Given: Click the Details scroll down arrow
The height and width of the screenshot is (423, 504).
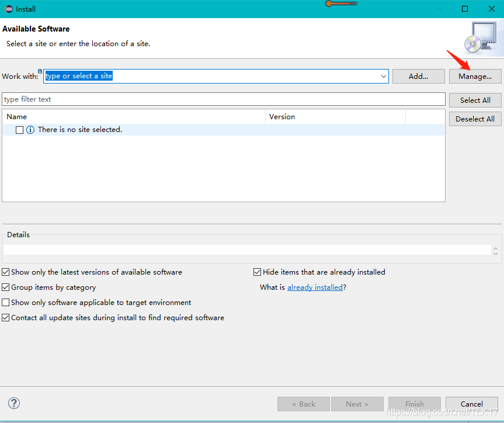Looking at the screenshot, I should pyautogui.click(x=495, y=253).
